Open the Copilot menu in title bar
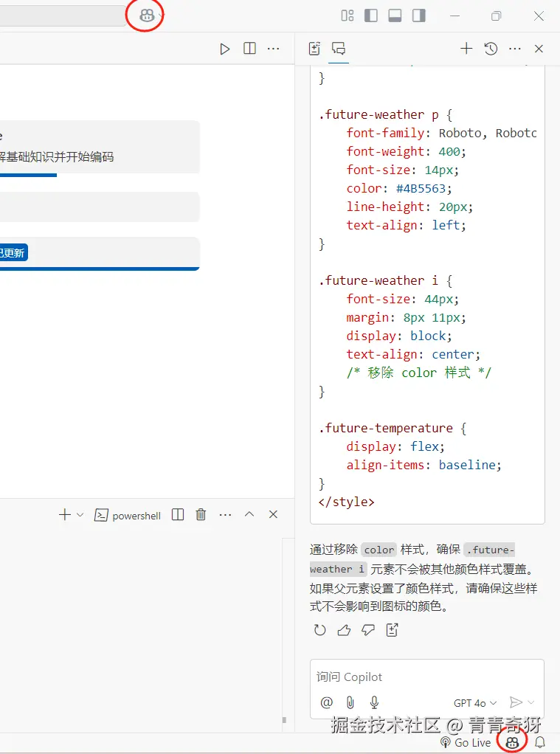This screenshot has height=754, width=560. pyautogui.click(x=147, y=16)
